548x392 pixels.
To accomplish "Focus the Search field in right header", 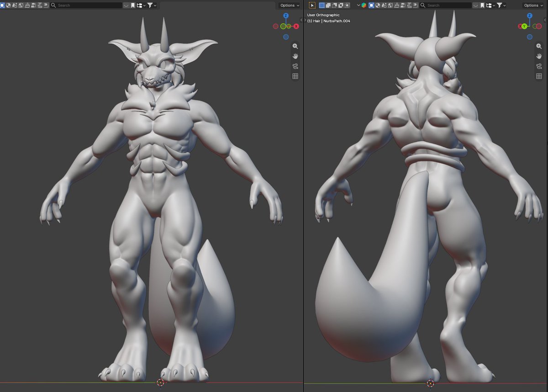I will [446, 5].
